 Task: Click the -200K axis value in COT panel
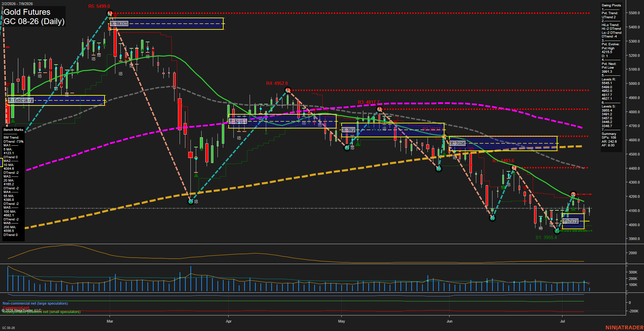point(633,311)
